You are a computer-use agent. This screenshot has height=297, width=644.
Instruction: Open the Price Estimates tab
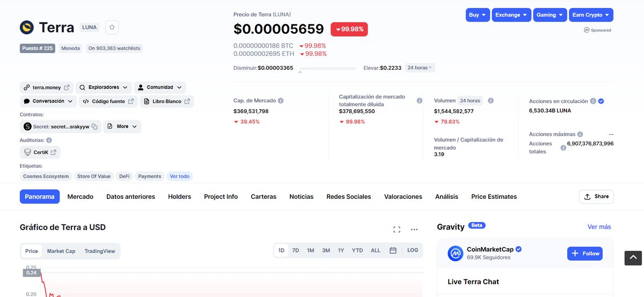coord(494,197)
